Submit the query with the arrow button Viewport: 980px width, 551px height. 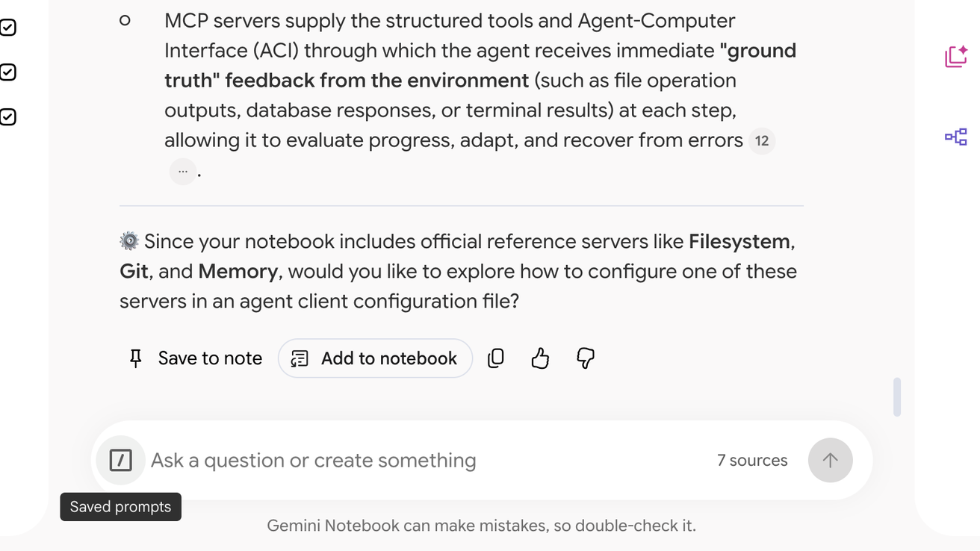pyautogui.click(x=830, y=461)
